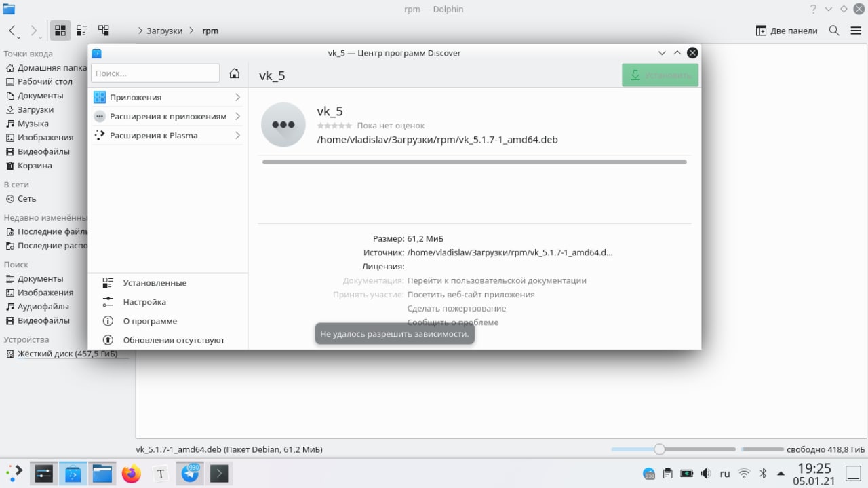868x488 pixels.
Task: Open battery status tray icon
Action: [687, 474]
